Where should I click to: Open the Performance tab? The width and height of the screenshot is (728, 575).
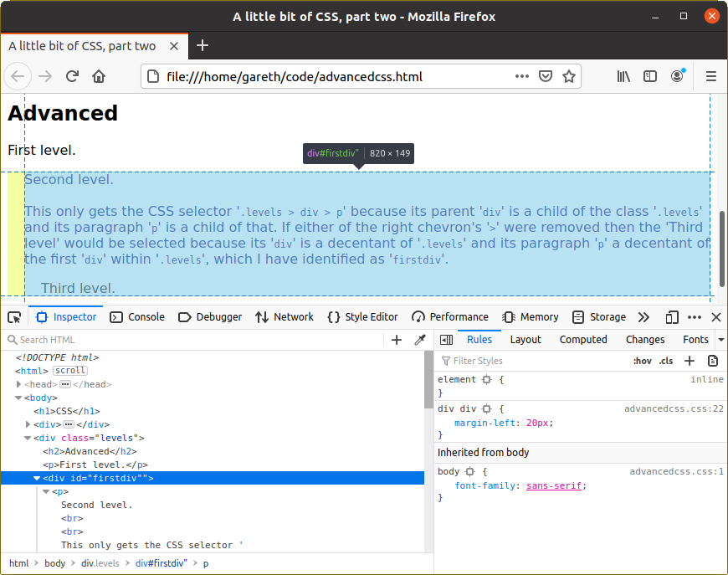coord(450,317)
